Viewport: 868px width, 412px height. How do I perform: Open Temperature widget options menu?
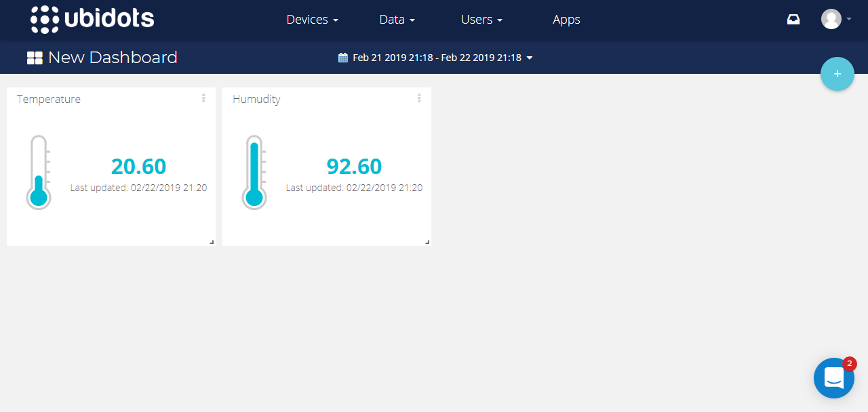203,98
